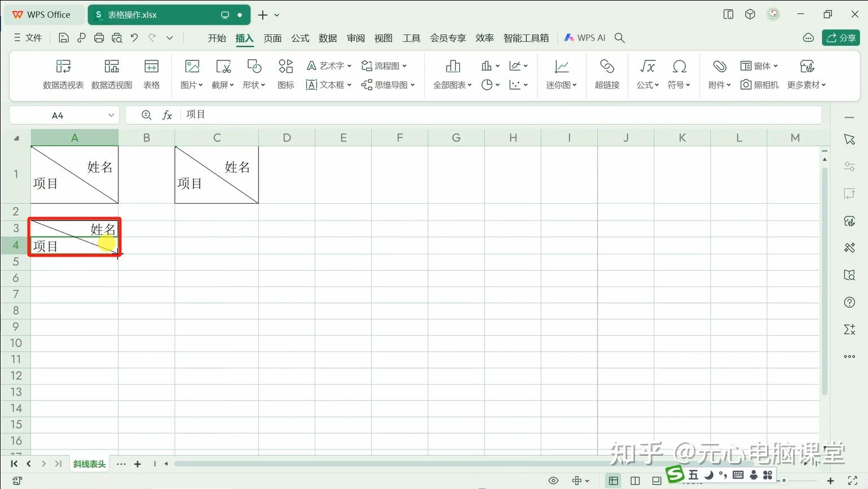
Task: Select the 斜线表头 sheet tab
Action: point(89,464)
